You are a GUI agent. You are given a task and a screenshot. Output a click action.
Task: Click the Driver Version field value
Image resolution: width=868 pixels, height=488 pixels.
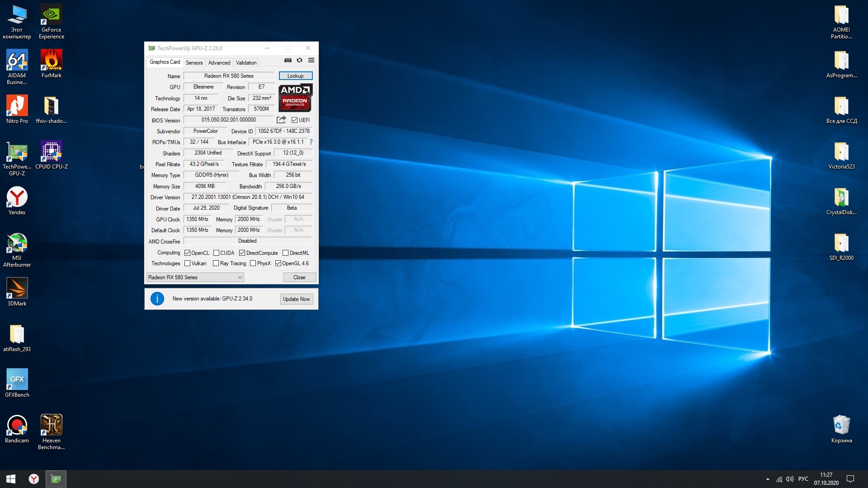click(x=248, y=197)
